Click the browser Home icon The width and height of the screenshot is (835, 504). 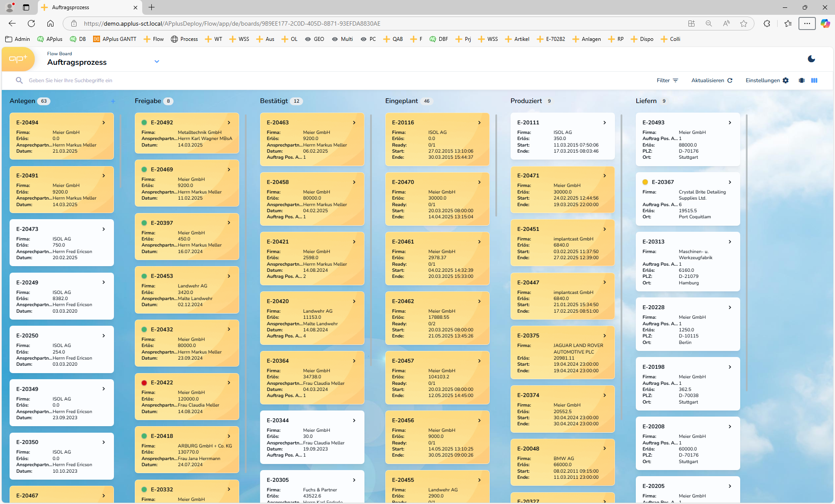(50, 23)
